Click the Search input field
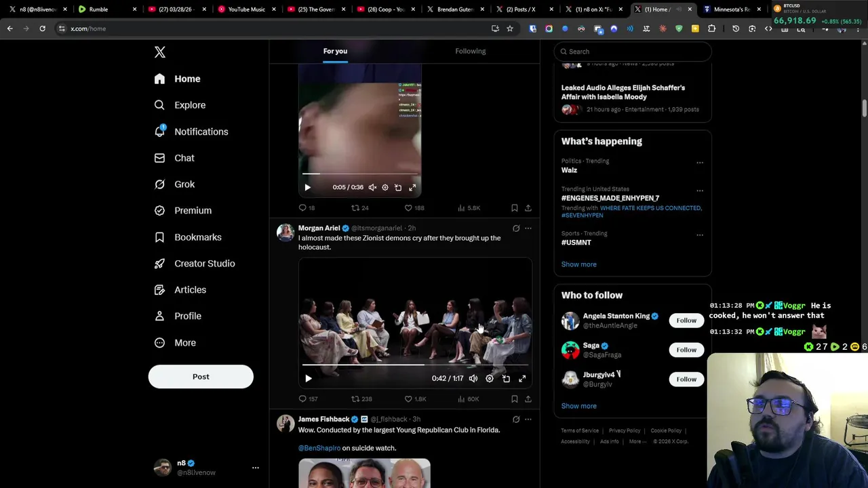Image resolution: width=868 pixels, height=488 pixels. point(633,52)
